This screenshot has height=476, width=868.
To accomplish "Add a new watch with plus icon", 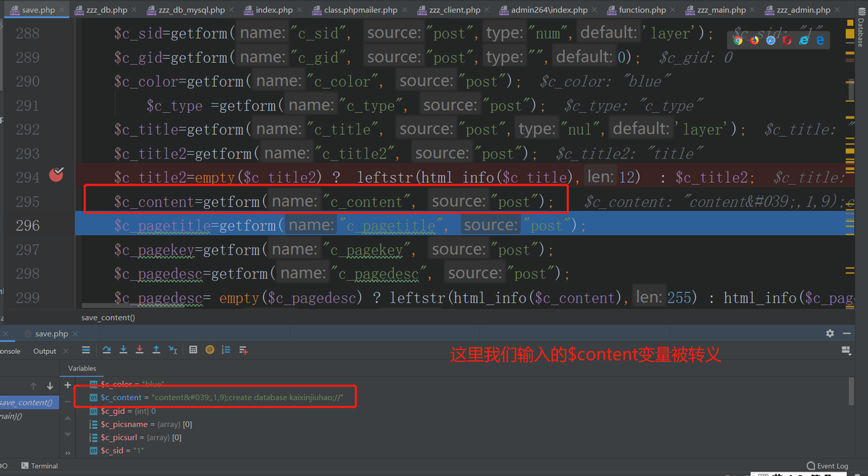I will tap(68, 386).
